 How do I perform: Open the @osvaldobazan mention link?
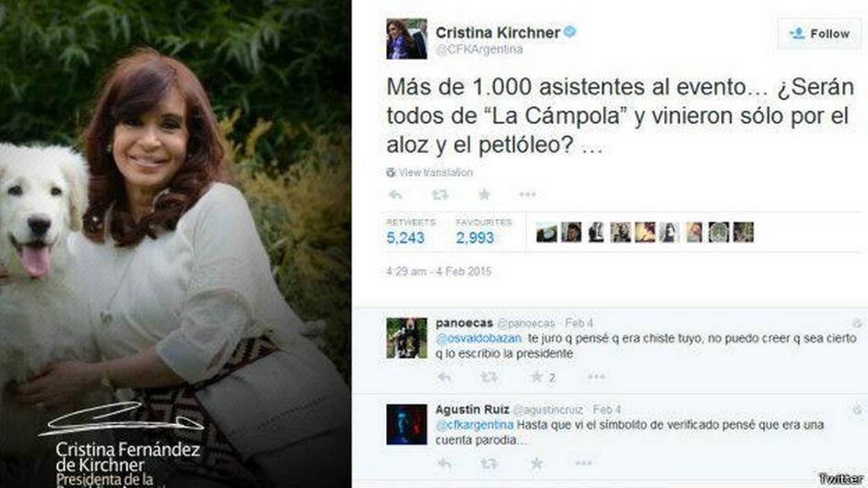point(478,338)
